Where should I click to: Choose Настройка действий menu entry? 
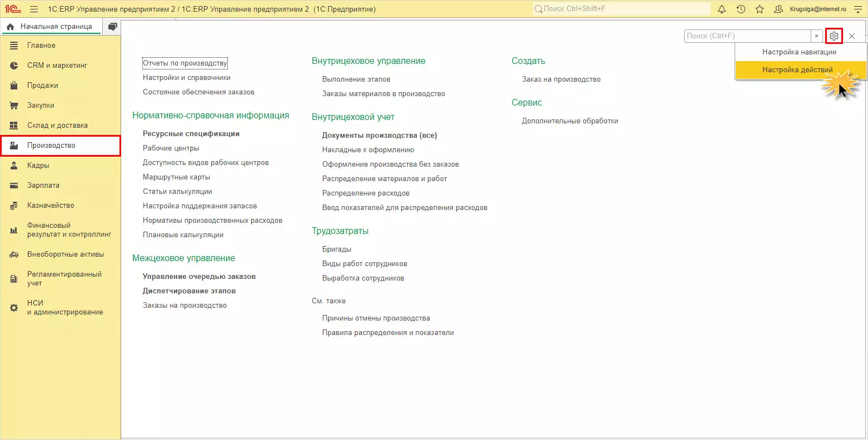[801, 70]
